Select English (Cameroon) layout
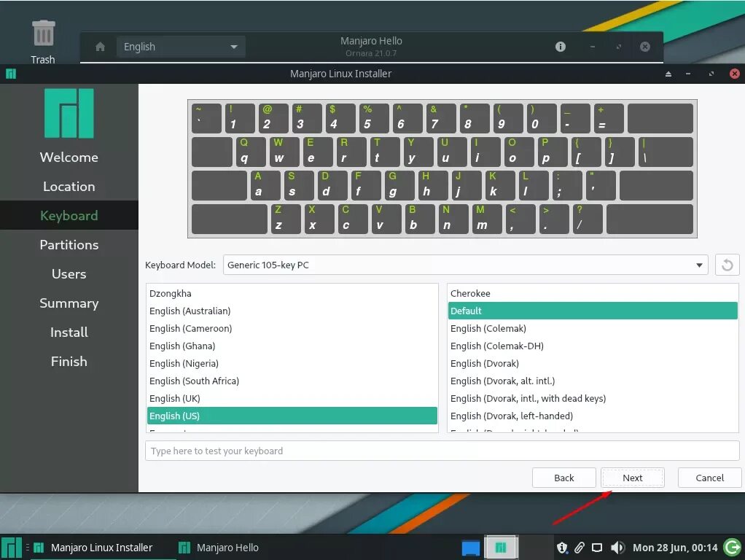 [x=292, y=328]
